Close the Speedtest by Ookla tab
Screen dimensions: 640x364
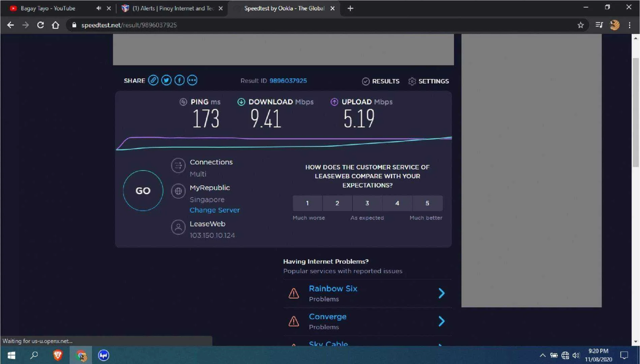tap(332, 8)
